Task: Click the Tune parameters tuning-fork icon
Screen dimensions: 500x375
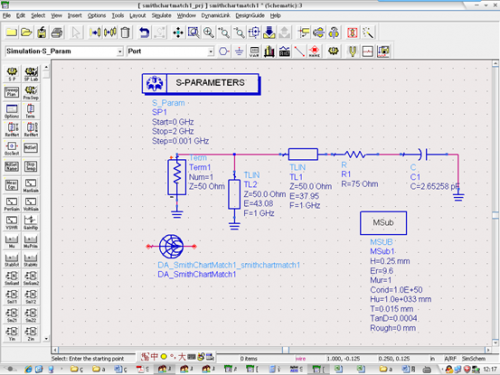Action: point(352,51)
